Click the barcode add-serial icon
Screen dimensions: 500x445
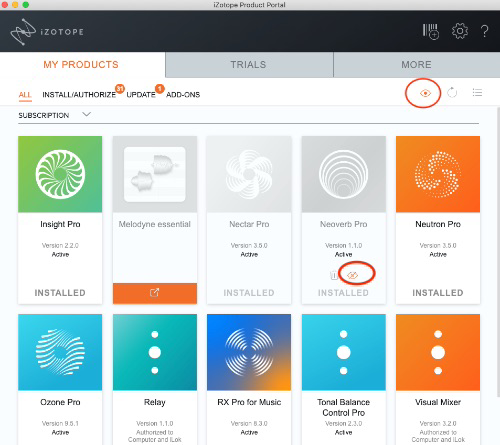click(431, 32)
